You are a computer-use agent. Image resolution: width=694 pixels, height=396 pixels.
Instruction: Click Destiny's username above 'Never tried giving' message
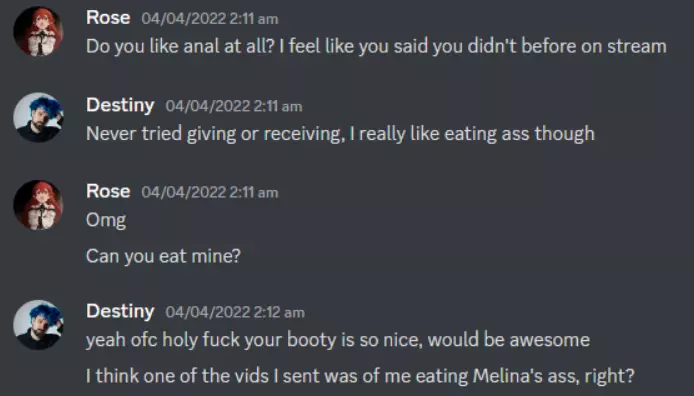(x=120, y=105)
